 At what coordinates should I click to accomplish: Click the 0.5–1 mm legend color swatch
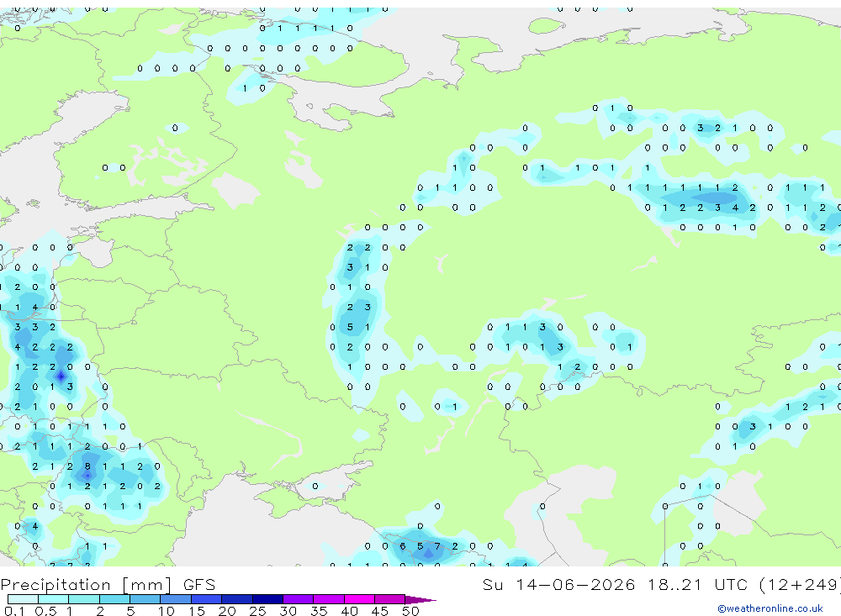53,599
